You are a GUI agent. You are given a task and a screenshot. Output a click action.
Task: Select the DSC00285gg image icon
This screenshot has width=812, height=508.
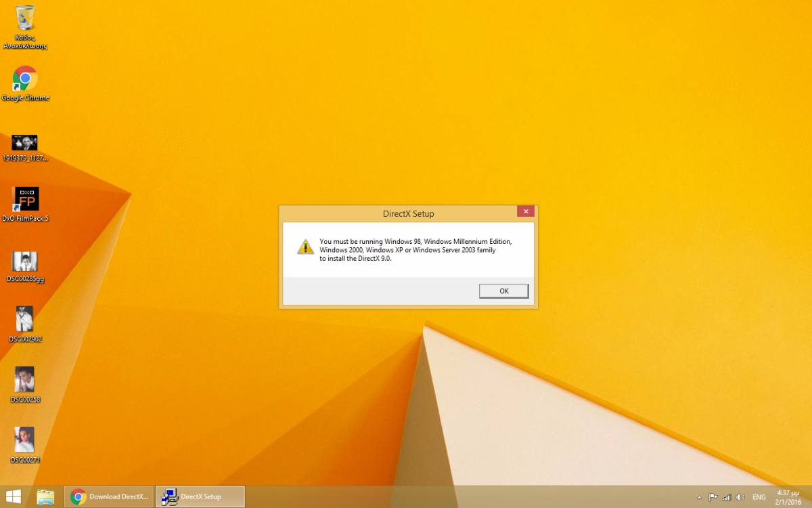click(25, 267)
